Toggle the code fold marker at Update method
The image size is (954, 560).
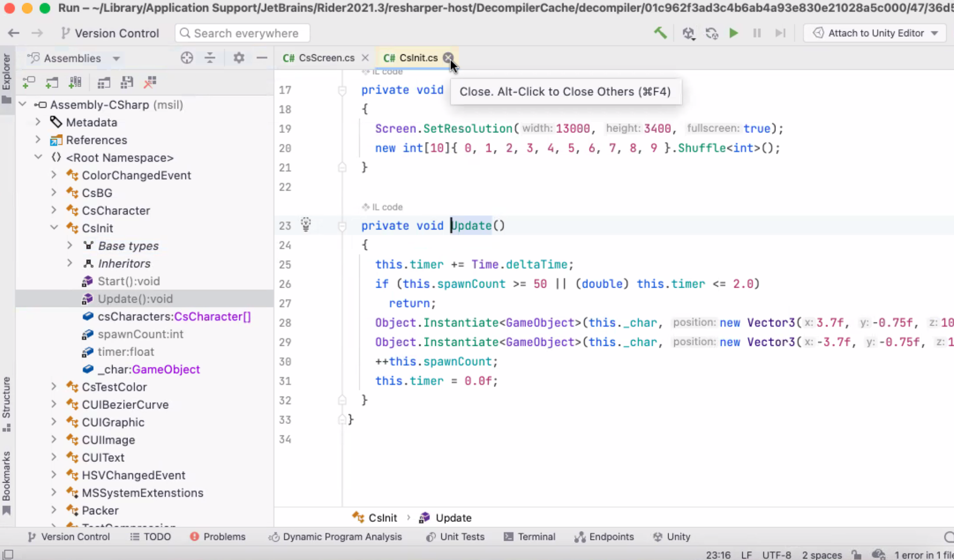point(342,226)
